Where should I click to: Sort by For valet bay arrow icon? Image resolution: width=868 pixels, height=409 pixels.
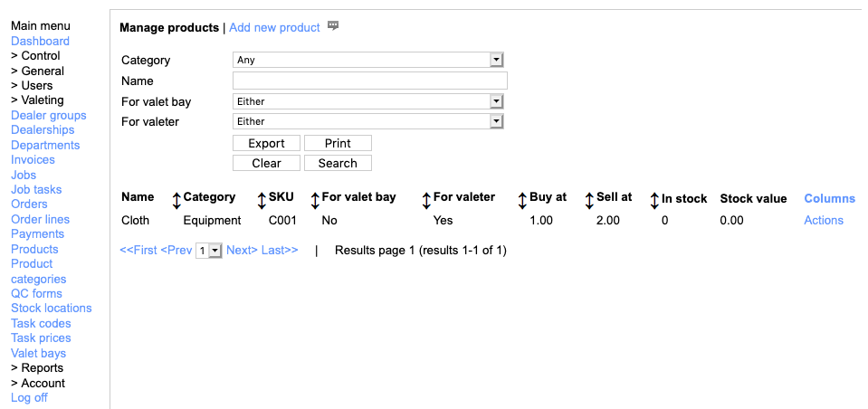[426, 202]
